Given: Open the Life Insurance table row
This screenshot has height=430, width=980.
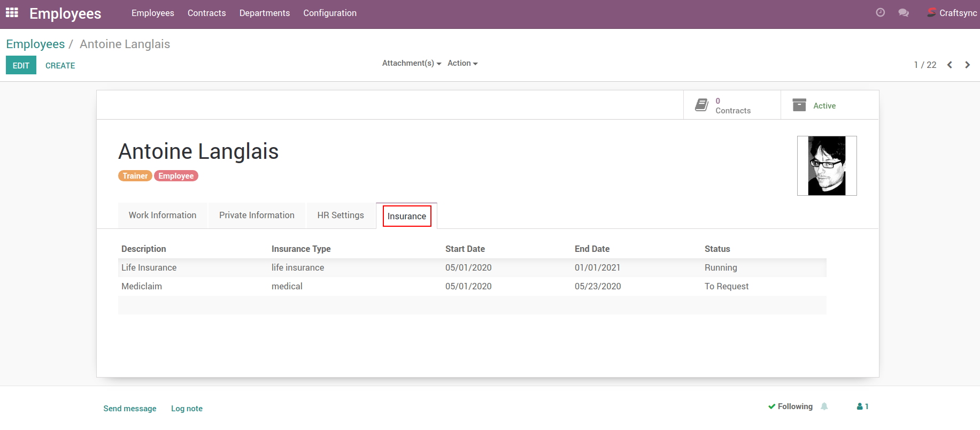Looking at the screenshot, I should [149, 267].
